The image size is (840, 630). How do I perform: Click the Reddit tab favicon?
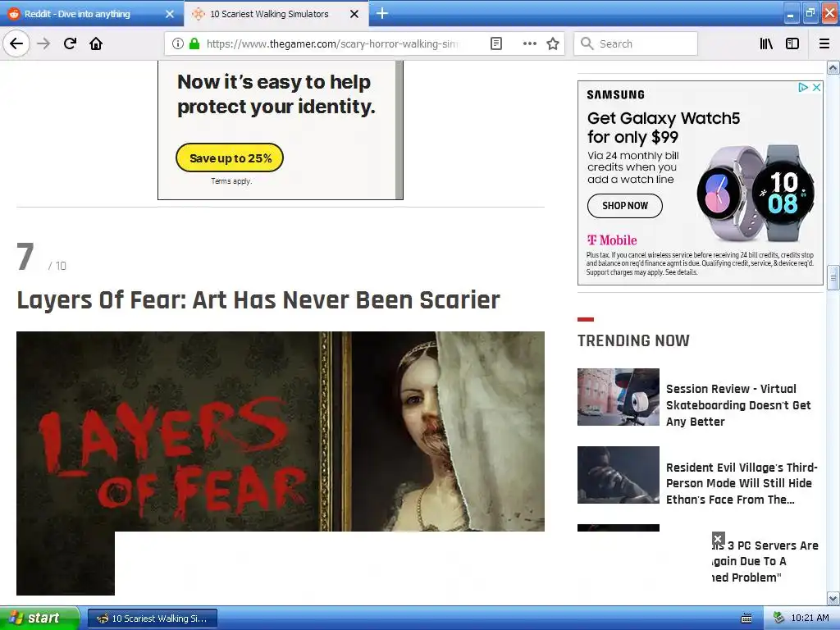[13, 14]
